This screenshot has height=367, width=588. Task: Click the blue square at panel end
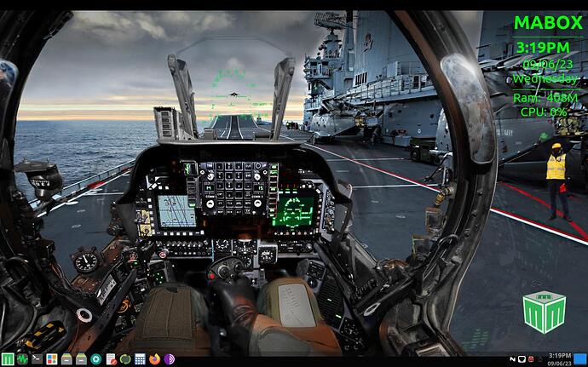(x=580, y=358)
